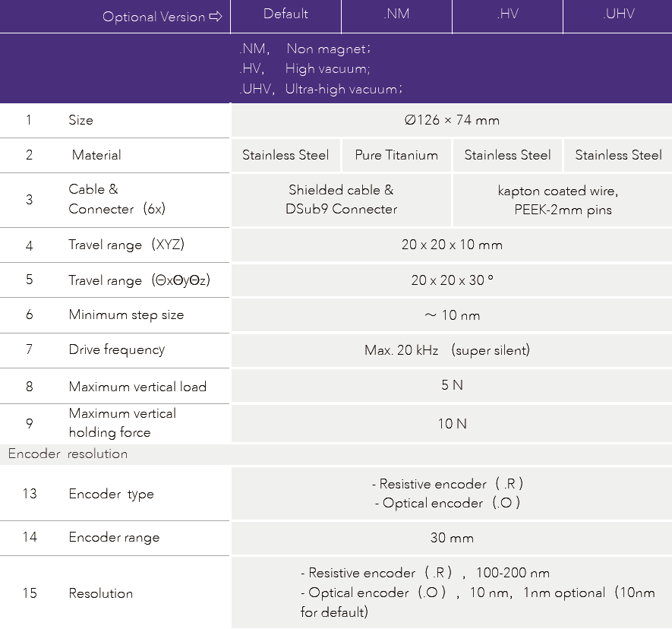
Task: Select the kapton coated wire cell
Action: coord(563,200)
